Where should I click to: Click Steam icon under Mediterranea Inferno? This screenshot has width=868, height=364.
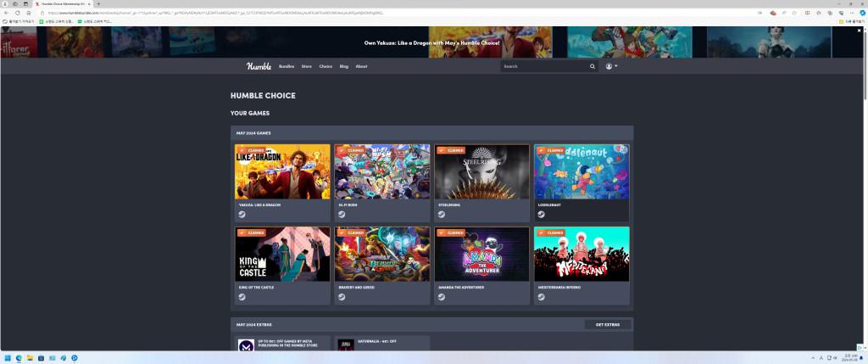[542, 297]
